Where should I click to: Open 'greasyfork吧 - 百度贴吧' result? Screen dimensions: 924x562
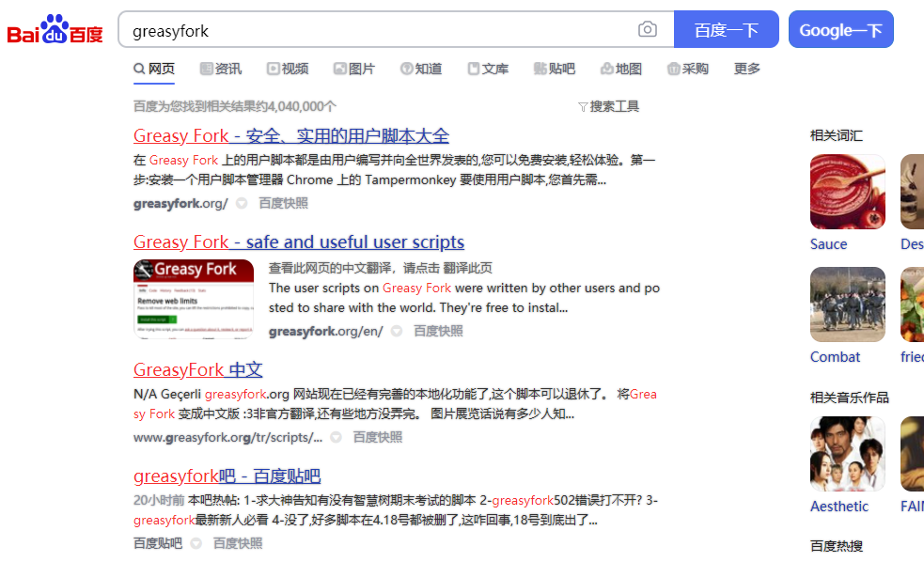[227, 476]
